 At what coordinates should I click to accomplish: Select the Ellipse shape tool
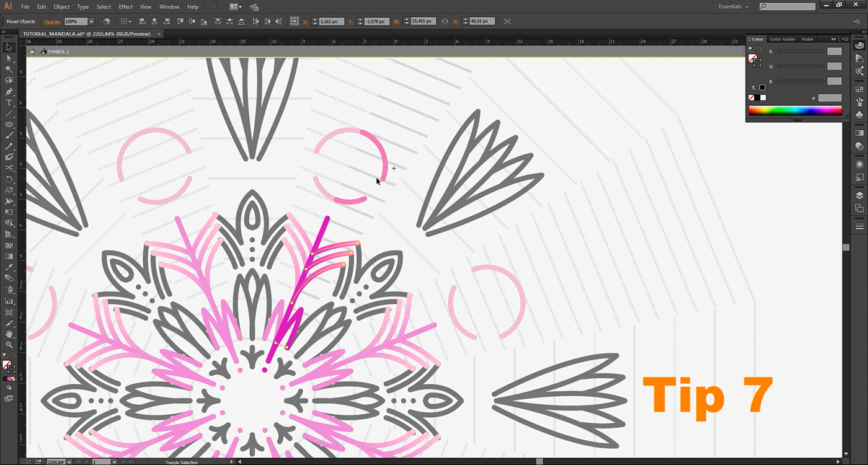point(9,125)
